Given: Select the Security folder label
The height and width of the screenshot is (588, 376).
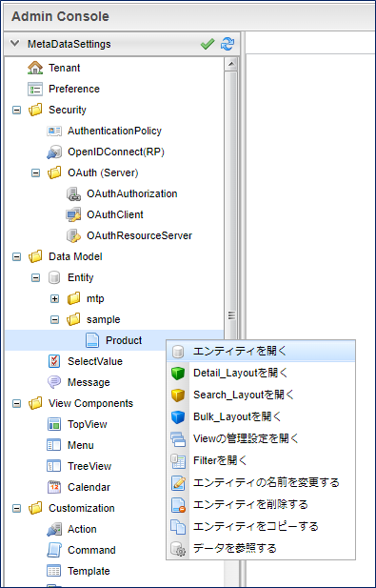Looking at the screenshot, I should pyautogui.click(x=68, y=110).
